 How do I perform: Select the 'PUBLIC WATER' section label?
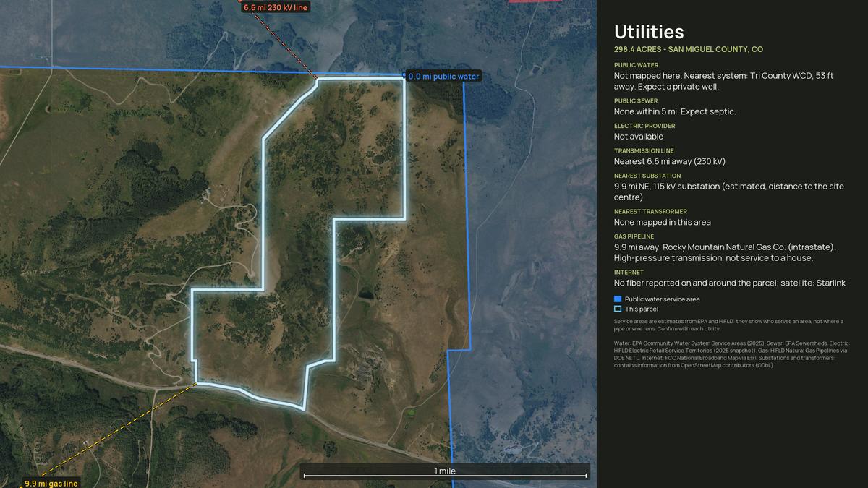point(637,65)
